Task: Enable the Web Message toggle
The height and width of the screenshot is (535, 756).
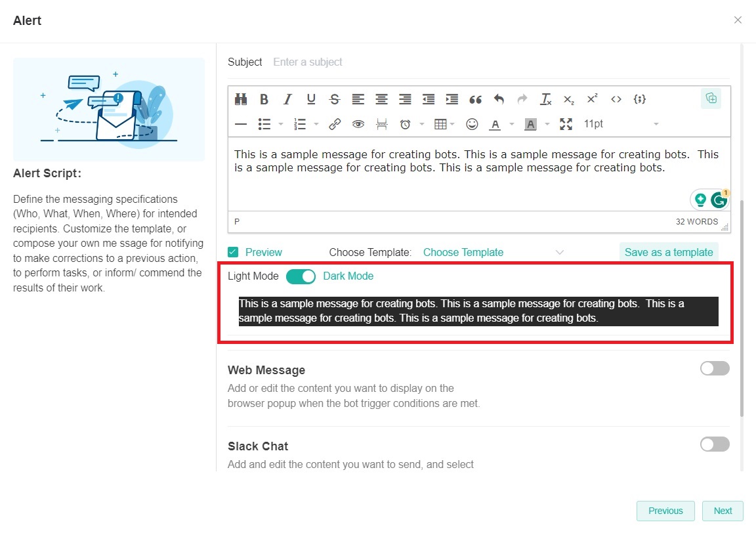Action: coord(715,368)
